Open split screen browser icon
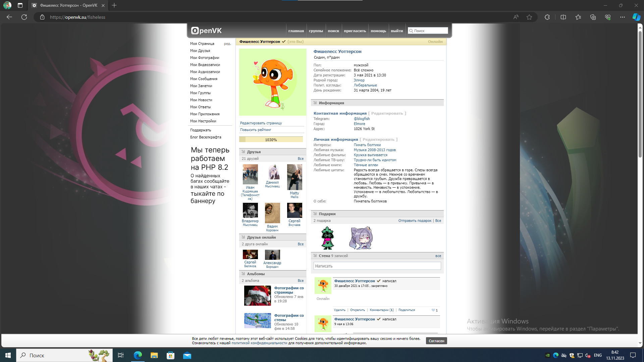Image resolution: width=644 pixels, height=362 pixels. click(563, 17)
